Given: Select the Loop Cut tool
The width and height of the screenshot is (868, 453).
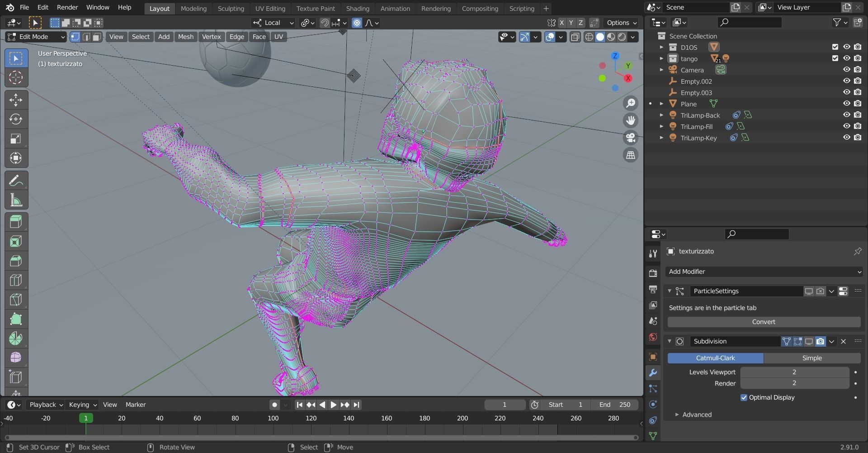Looking at the screenshot, I should click(16, 280).
